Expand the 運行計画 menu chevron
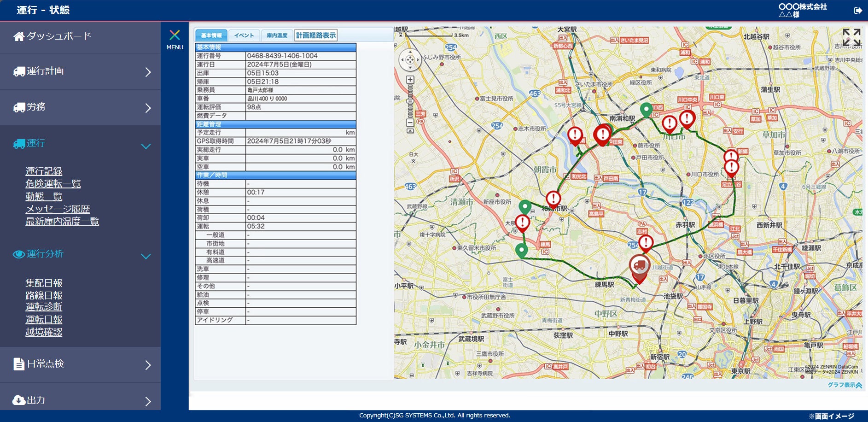Screen dimensions: 868x422 click(x=148, y=72)
